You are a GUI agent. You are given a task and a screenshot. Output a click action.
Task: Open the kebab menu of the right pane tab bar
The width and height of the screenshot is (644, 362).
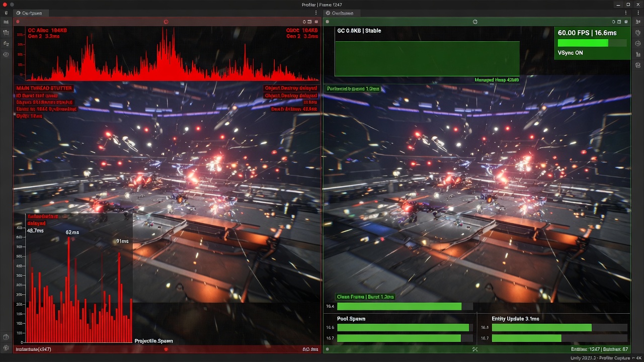coord(625,13)
